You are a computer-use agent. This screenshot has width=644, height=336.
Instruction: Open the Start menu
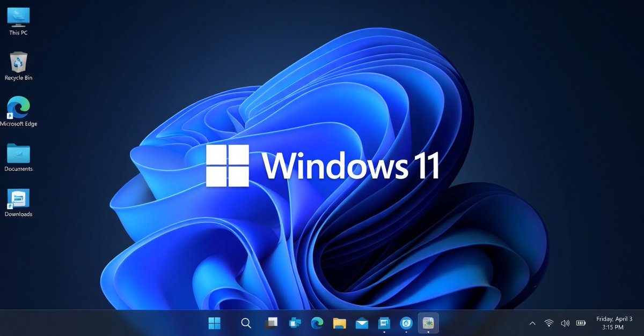click(215, 323)
